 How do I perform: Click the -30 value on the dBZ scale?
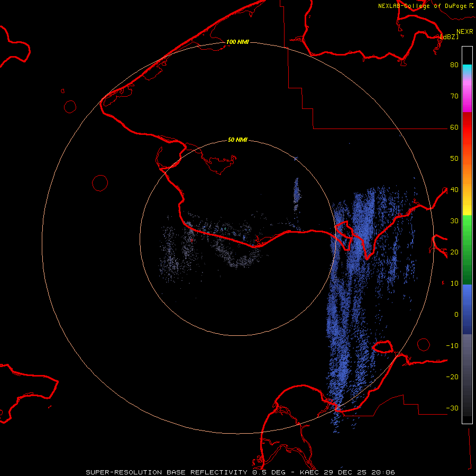coord(452,408)
